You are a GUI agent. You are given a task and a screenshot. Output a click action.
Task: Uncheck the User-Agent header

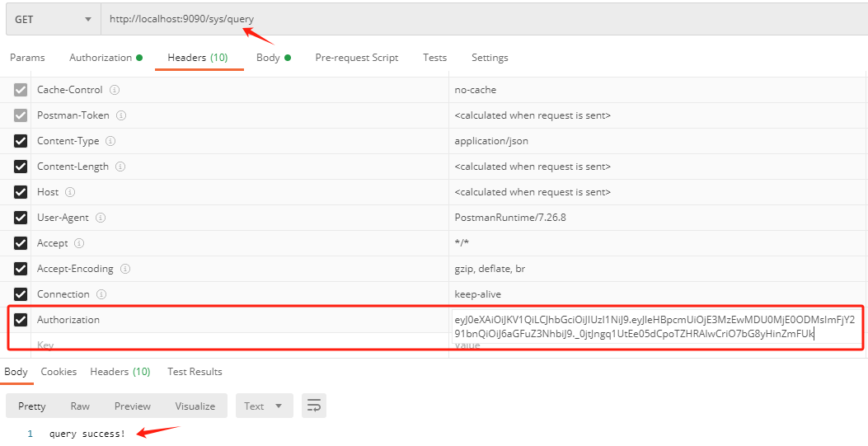(x=21, y=218)
